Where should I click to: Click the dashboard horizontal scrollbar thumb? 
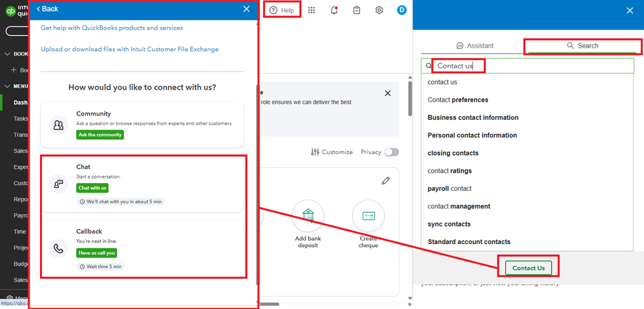pos(270,304)
